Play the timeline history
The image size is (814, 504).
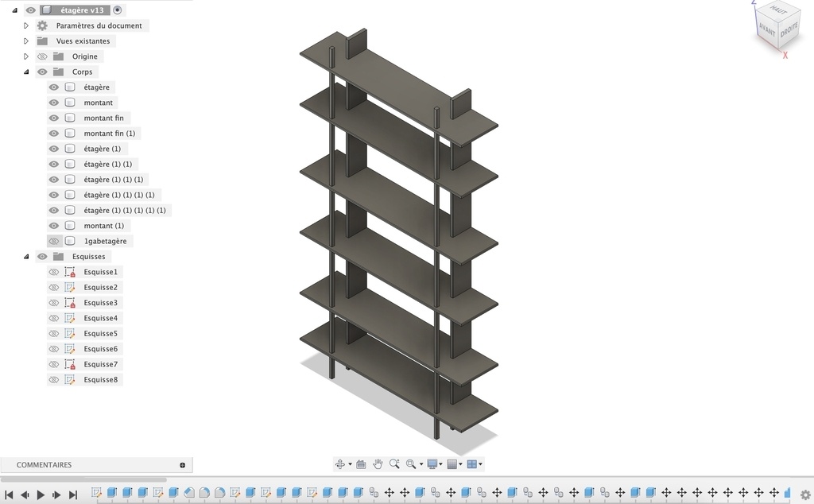(41, 495)
